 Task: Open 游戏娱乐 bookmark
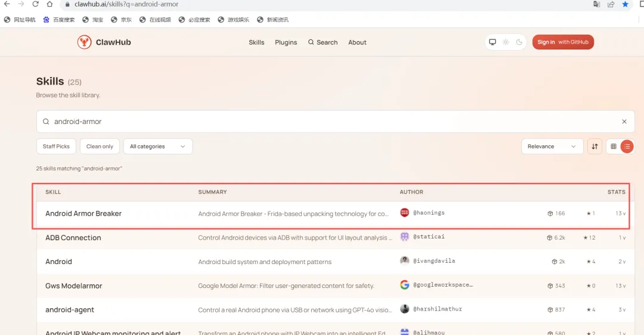tap(233, 20)
